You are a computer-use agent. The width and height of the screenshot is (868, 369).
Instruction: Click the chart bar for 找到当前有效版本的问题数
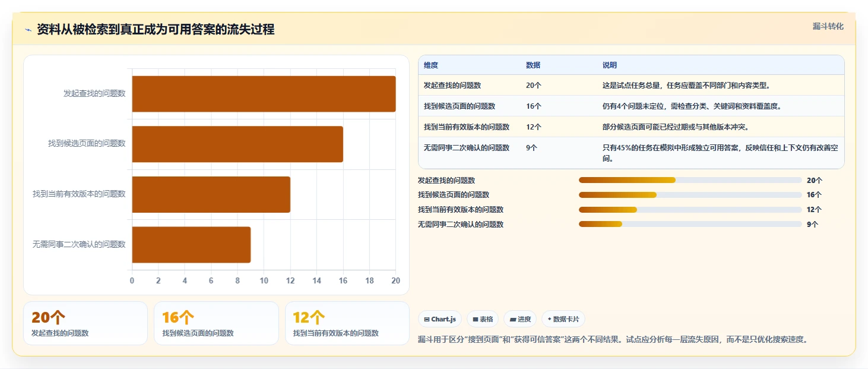[211, 194]
